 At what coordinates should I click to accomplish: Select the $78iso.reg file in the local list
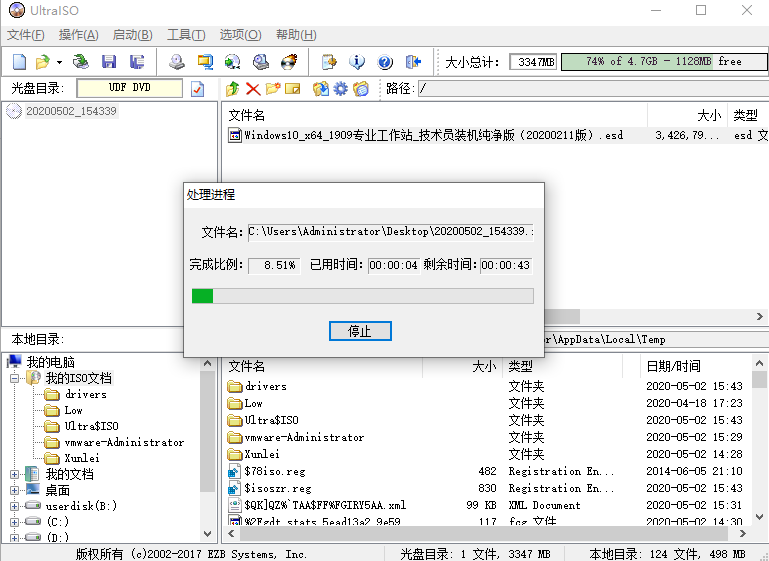click(275, 472)
